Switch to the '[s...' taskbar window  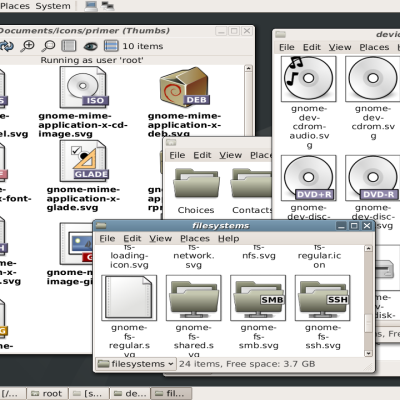click(89, 394)
